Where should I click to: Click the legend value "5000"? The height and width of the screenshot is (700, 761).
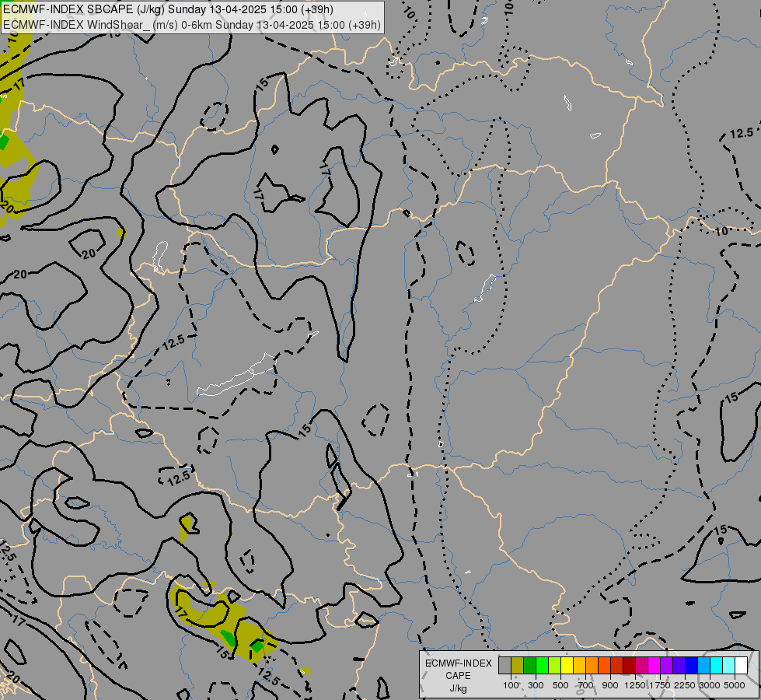tap(735, 685)
